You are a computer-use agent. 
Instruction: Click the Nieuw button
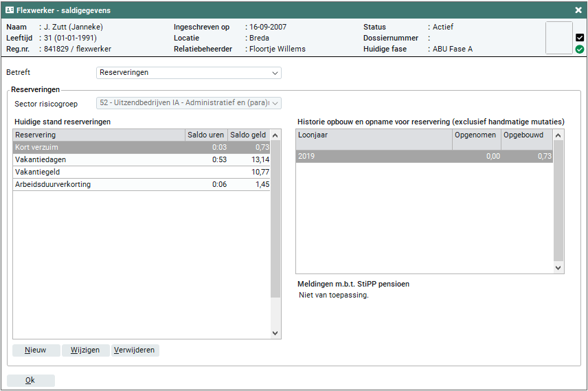click(36, 350)
